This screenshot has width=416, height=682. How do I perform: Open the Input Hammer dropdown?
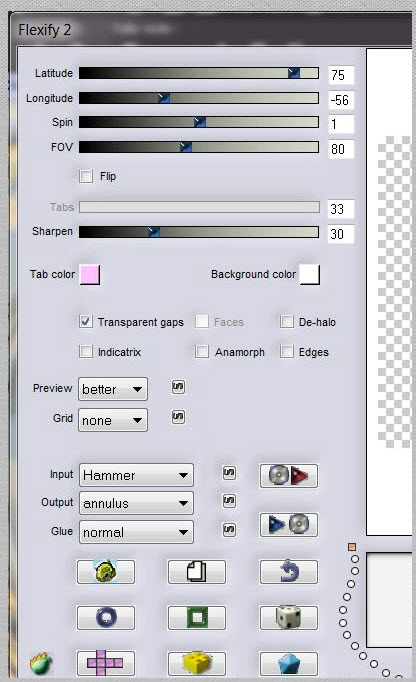click(136, 475)
